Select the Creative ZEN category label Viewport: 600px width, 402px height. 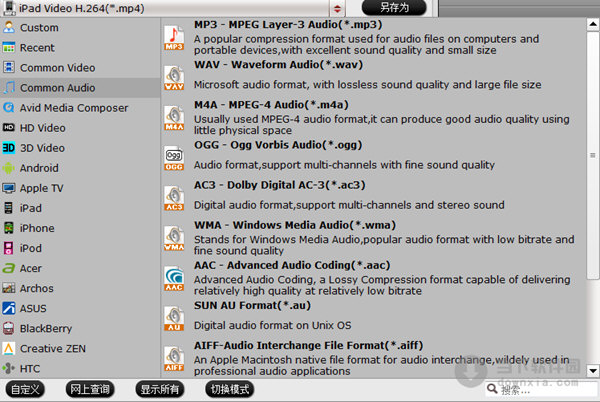(x=53, y=348)
